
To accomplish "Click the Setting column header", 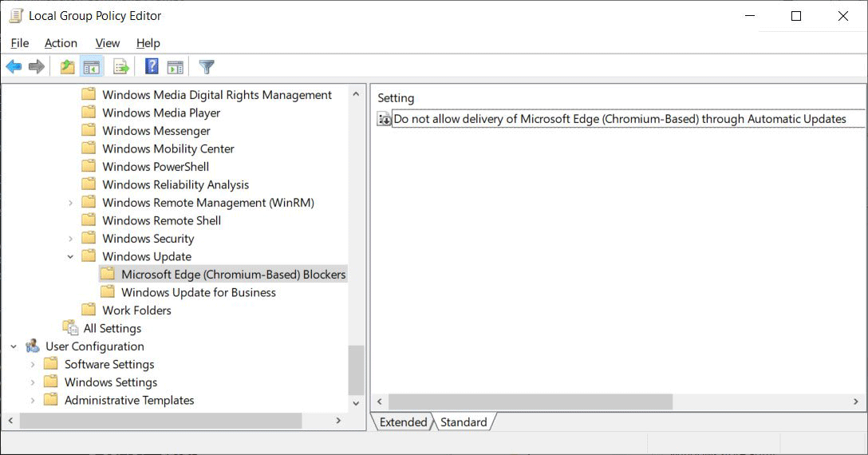I will click(x=396, y=98).
